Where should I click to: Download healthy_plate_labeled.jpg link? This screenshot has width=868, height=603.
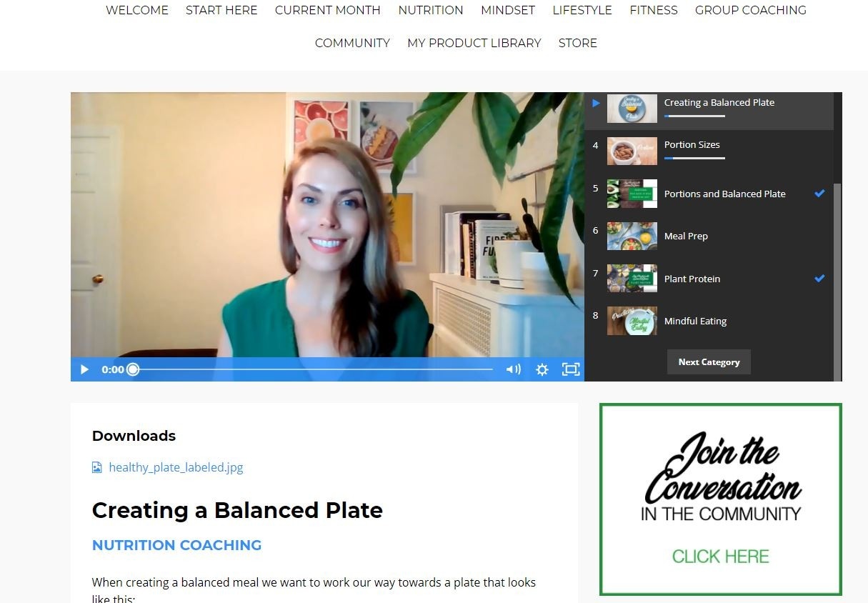(176, 467)
